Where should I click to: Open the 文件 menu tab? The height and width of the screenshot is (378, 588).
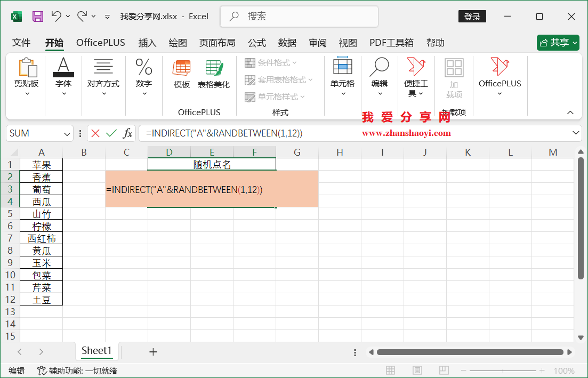click(x=21, y=43)
